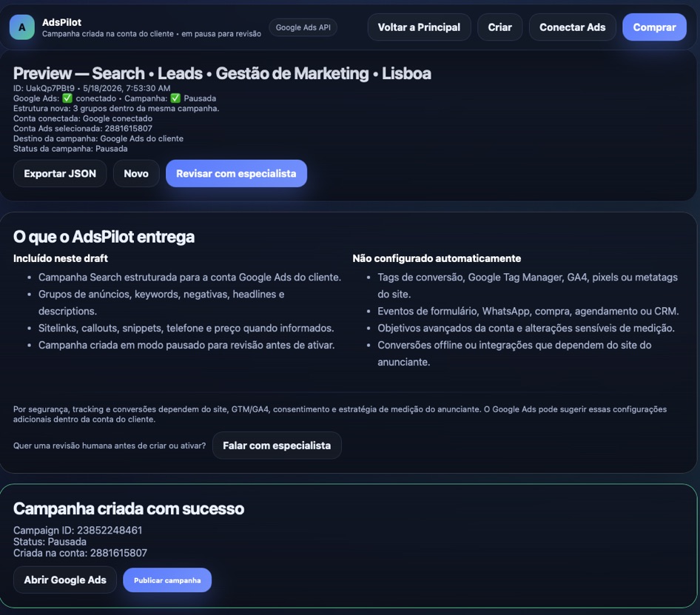Click Publicar campanha button
700x615 pixels.
pos(167,580)
